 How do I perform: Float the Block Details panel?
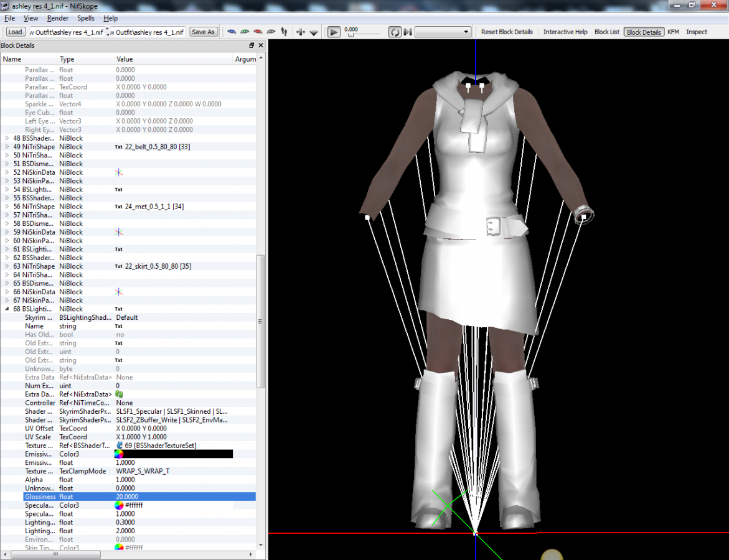(252, 45)
